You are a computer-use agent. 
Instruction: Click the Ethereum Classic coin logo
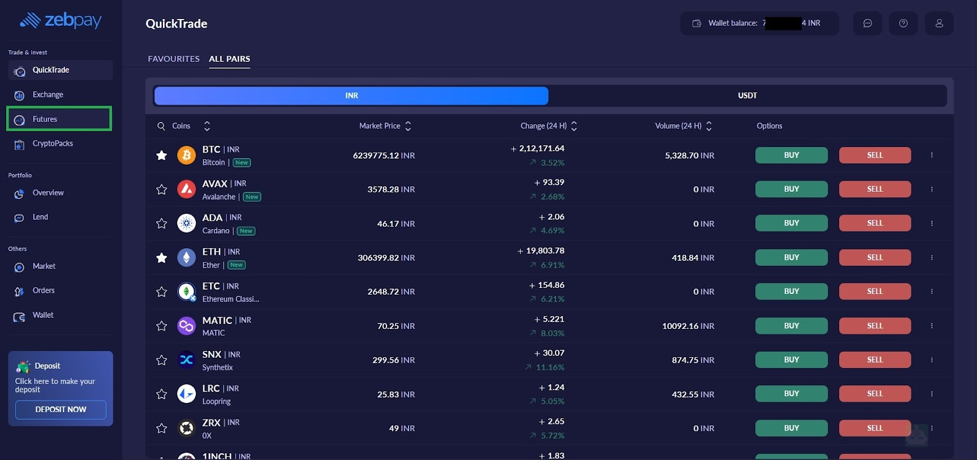coord(186,292)
